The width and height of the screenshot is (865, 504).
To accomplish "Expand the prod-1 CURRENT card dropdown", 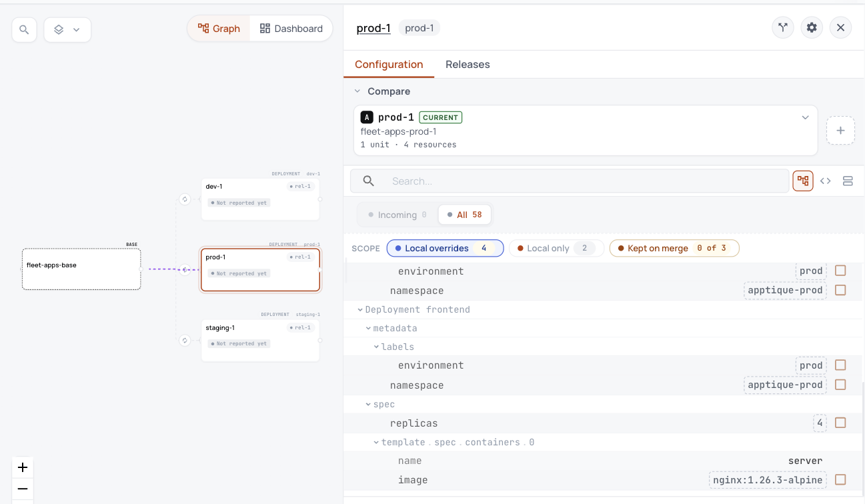I will click(x=805, y=117).
